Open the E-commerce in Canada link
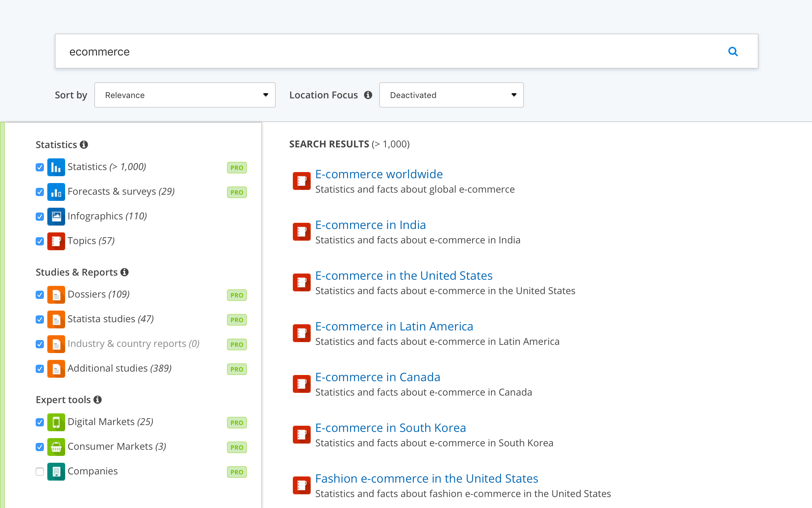This screenshot has height=508, width=812. 378,377
